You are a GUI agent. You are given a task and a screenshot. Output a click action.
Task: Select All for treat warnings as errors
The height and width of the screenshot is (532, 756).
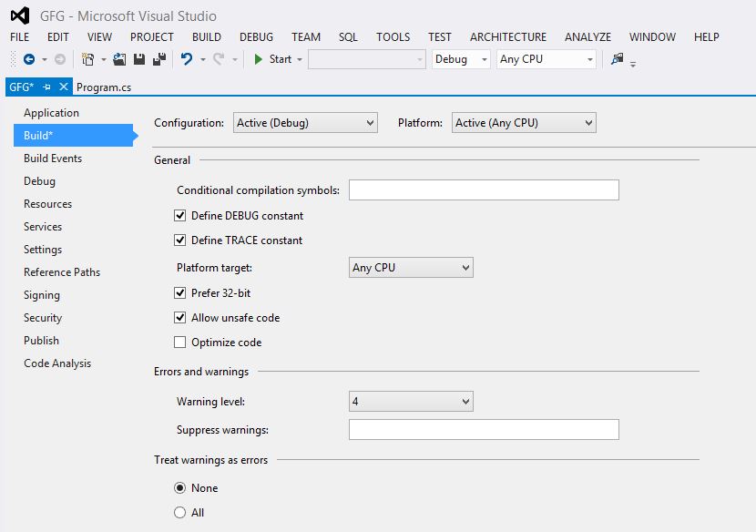179,512
